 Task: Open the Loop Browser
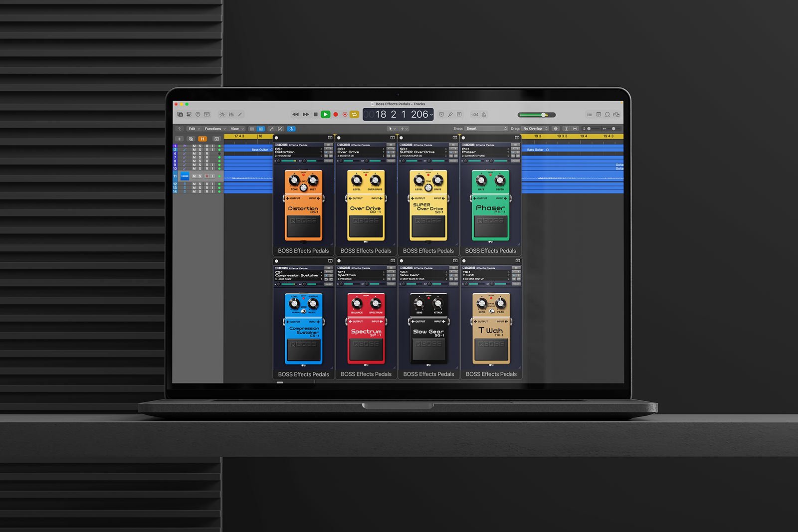(607, 114)
